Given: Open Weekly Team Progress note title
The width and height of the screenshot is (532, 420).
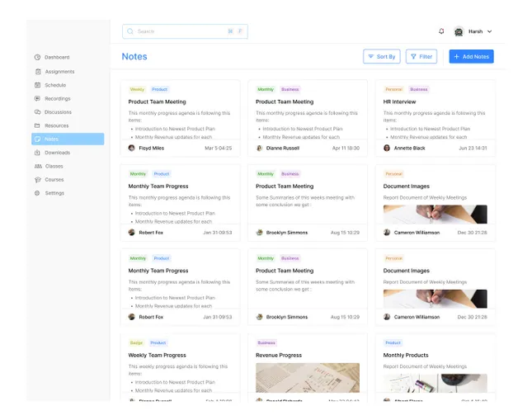Looking at the screenshot, I should 157,355.
